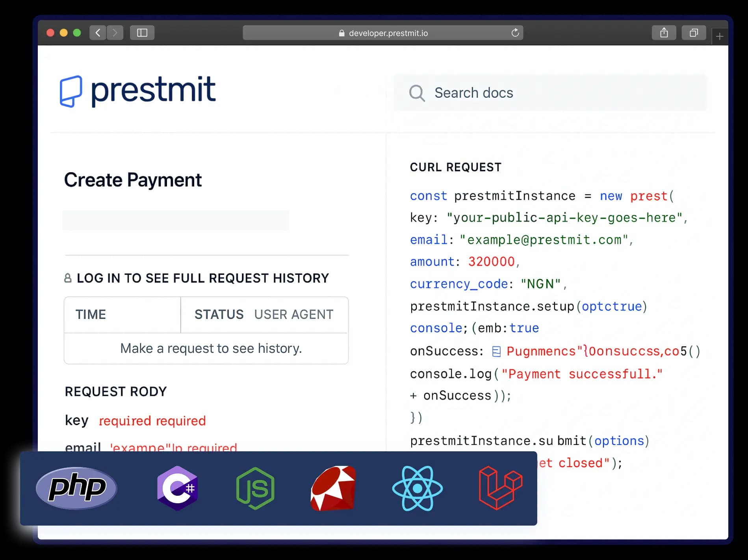This screenshot has height=560, width=748.
Task: Toggle the browser sidebar button
Action: [x=142, y=33]
